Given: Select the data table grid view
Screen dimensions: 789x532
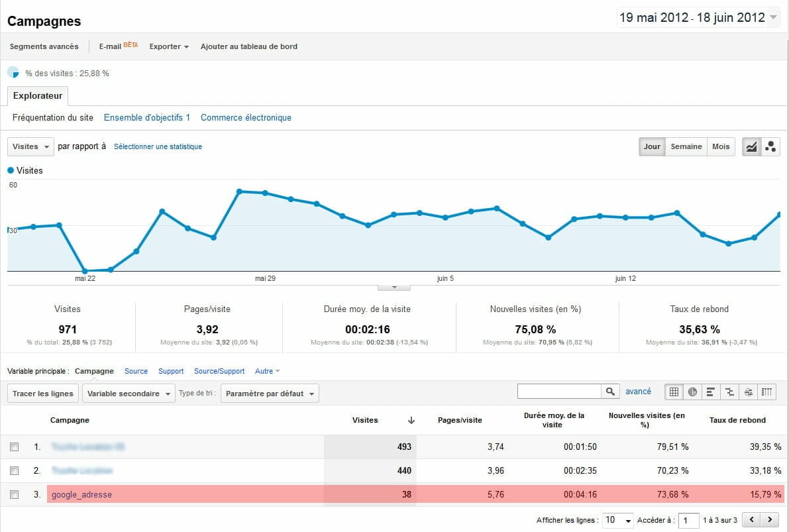Looking at the screenshot, I should point(674,392).
